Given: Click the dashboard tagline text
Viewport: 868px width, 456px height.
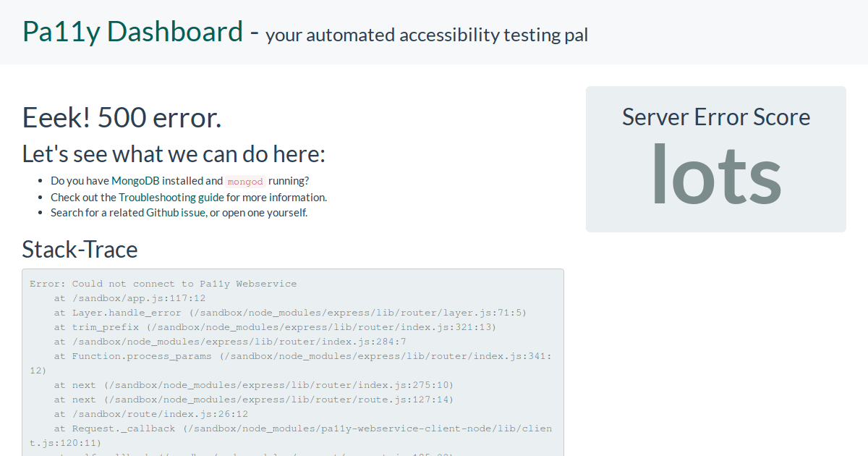Looking at the screenshot, I should click(x=427, y=35).
